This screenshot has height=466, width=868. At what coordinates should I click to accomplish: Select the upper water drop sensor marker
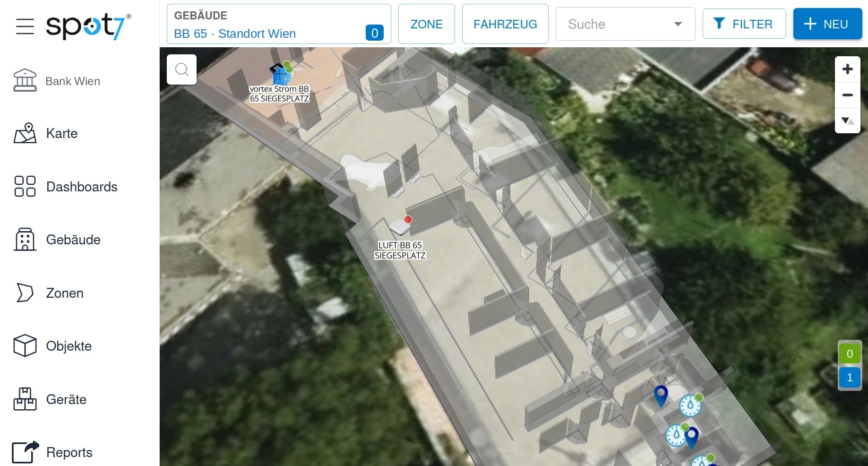pos(690,405)
